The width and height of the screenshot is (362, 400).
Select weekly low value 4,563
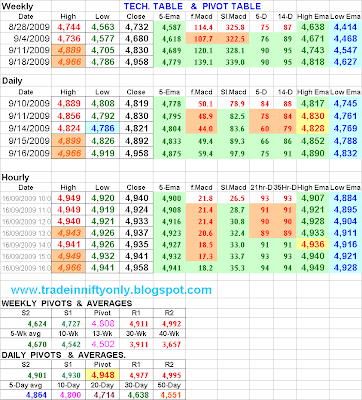(x=102, y=27)
